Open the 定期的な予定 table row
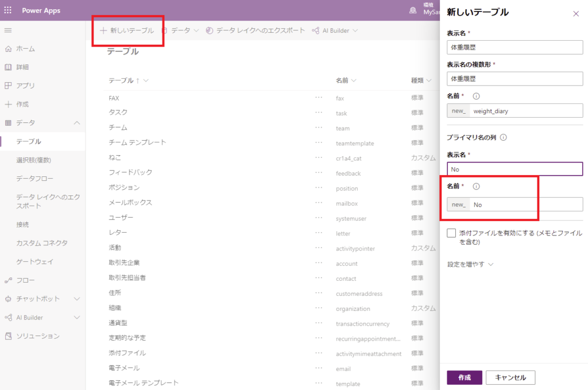Viewport: 588px width, 390px height. pyautogui.click(x=127, y=338)
